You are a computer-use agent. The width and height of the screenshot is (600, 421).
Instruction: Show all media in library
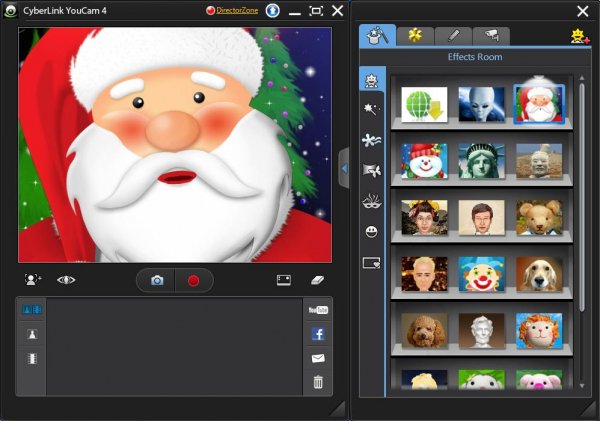tap(32, 309)
